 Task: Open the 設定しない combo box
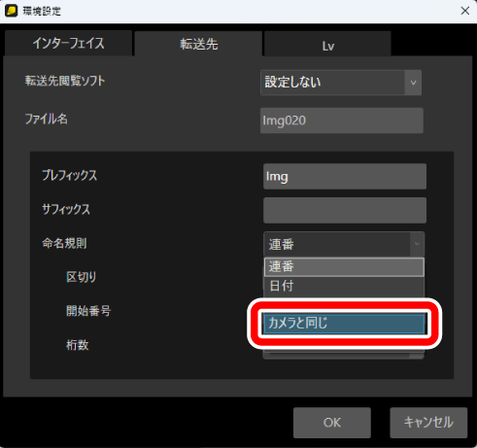click(341, 83)
